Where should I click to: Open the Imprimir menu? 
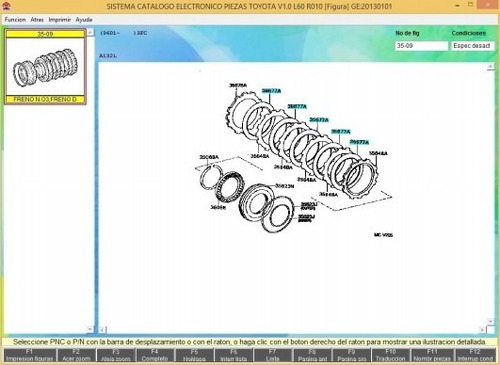click(60, 20)
